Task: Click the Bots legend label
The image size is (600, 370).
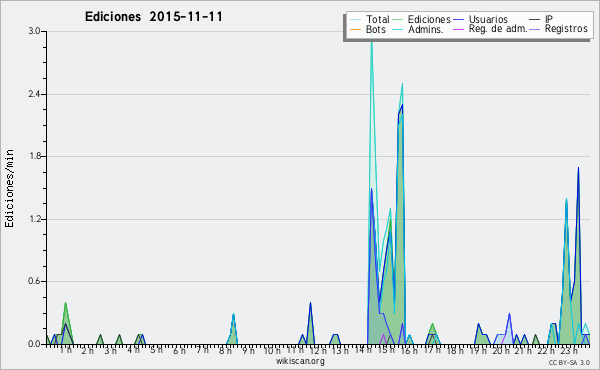Action: (x=376, y=29)
